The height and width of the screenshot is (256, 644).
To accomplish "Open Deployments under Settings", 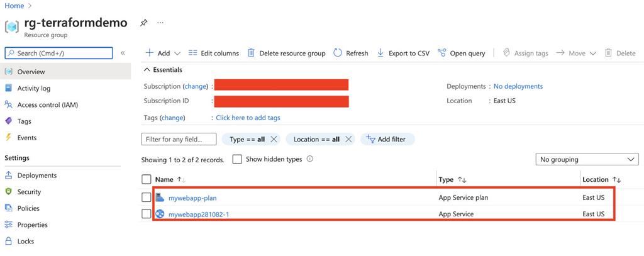I will [x=37, y=175].
